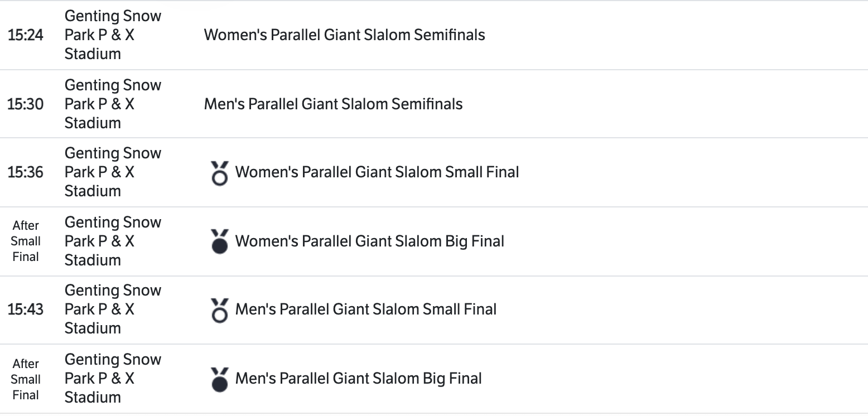Click medal icon for Men's Big Final
This screenshot has width=868, height=416.
pyautogui.click(x=220, y=379)
